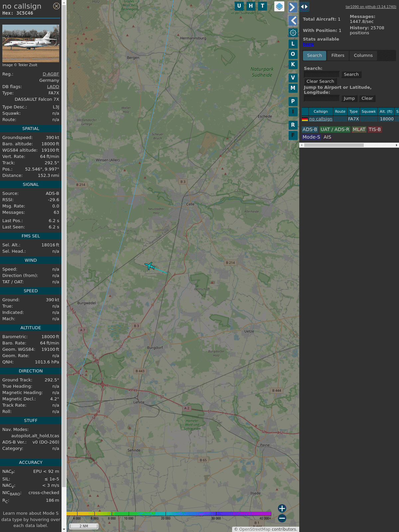The height and width of the screenshot is (532, 399).
Task: Click the scrollbar right arrow under table
Action: coord(397,145)
